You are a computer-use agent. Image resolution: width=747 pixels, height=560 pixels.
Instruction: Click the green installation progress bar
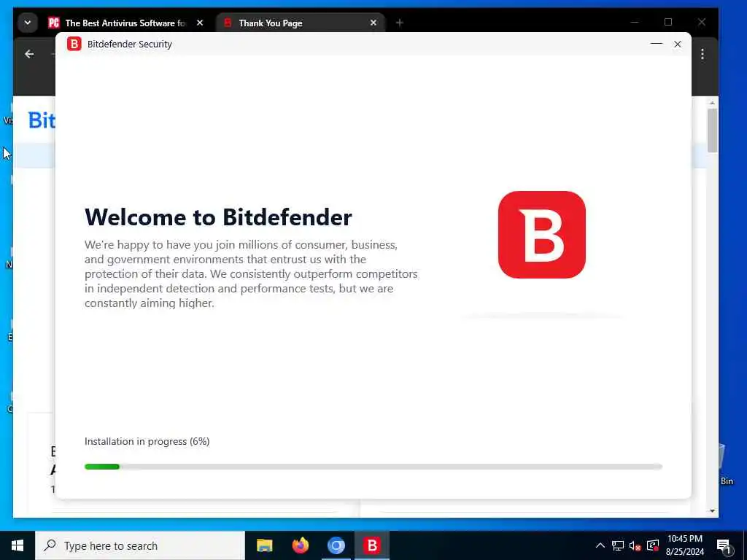(x=373, y=467)
